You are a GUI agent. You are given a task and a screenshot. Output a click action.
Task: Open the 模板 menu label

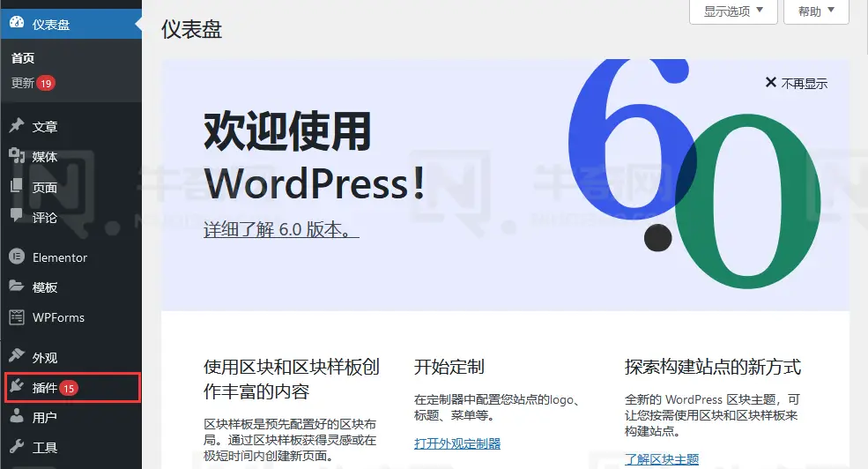coord(44,287)
